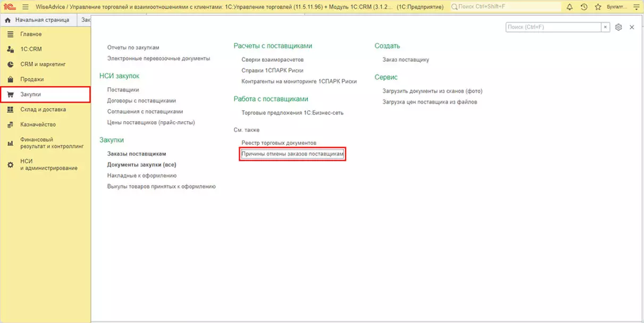Open Справки 1СПАРК Риски

pyautogui.click(x=273, y=70)
